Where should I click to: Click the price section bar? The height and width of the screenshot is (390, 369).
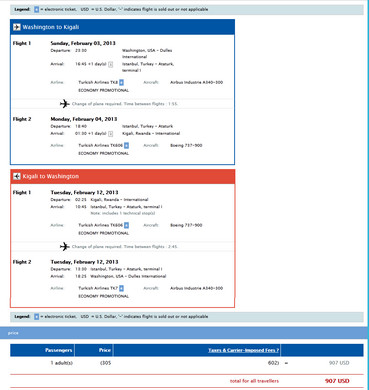[183, 333]
